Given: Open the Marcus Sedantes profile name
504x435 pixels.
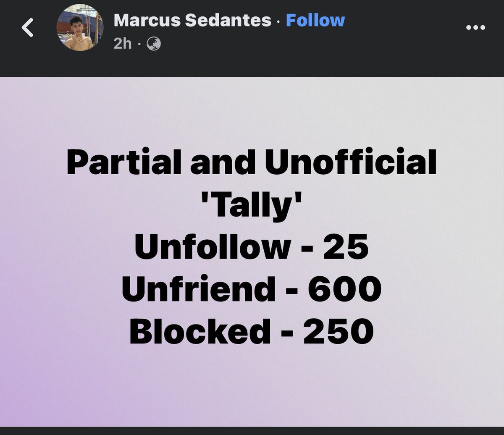Looking at the screenshot, I should [192, 20].
